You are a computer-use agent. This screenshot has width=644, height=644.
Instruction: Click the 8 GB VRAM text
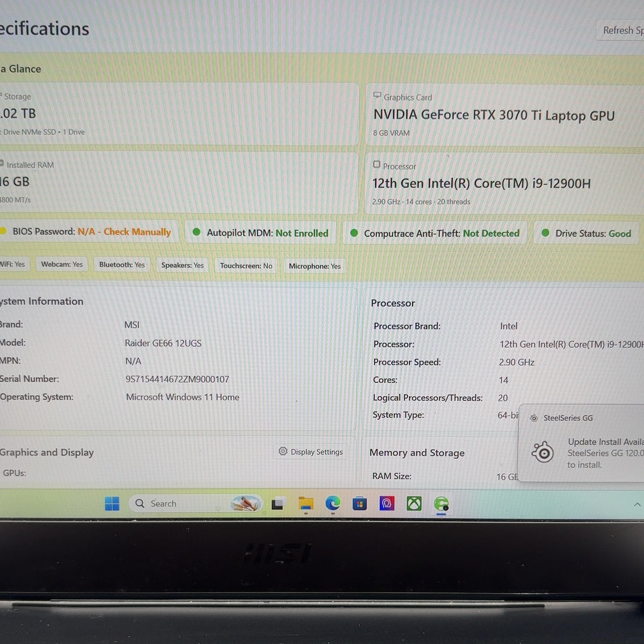click(x=391, y=133)
